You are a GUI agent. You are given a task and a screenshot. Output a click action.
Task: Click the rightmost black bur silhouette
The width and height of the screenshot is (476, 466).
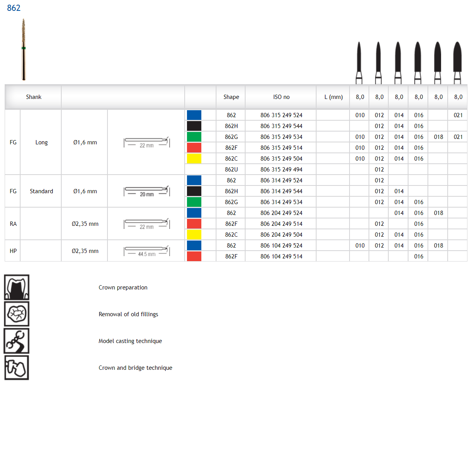[x=457, y=62]
